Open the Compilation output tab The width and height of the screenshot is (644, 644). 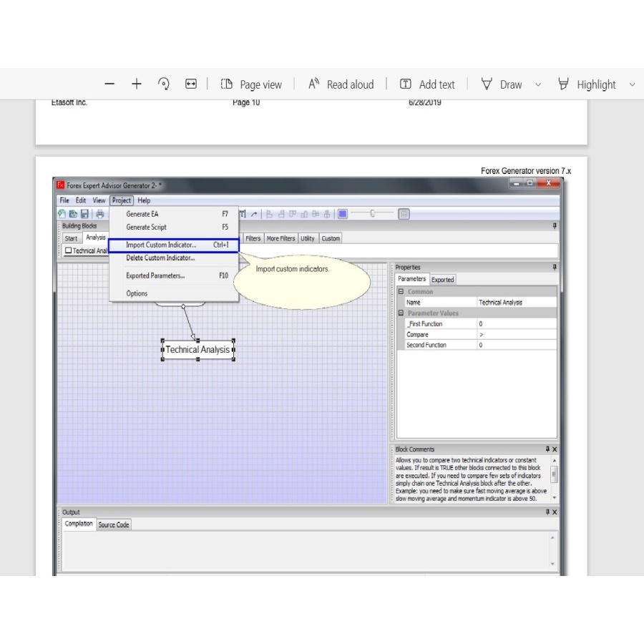point(79,524)
